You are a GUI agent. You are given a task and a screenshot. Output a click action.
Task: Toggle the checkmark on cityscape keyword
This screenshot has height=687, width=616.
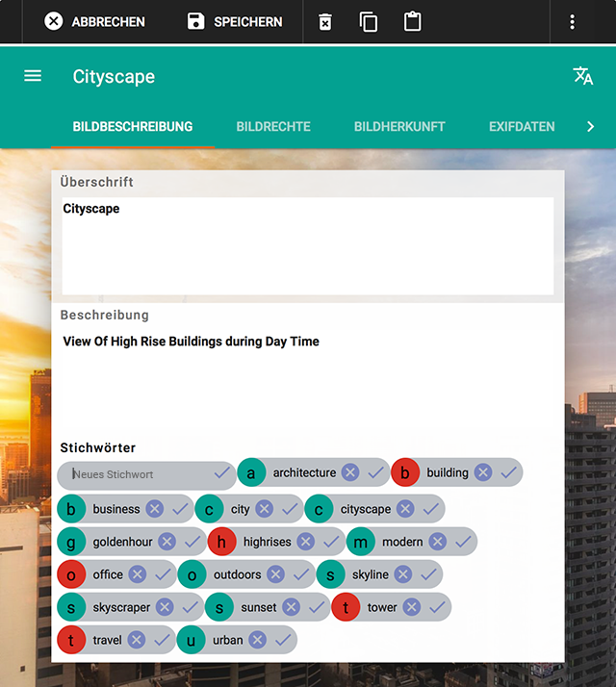point(431,509)
